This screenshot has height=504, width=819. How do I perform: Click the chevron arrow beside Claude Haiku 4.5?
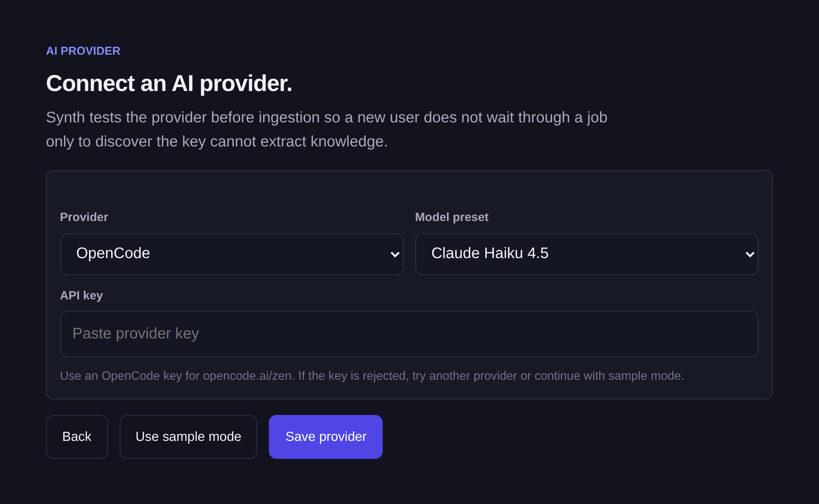click(750, 255)
